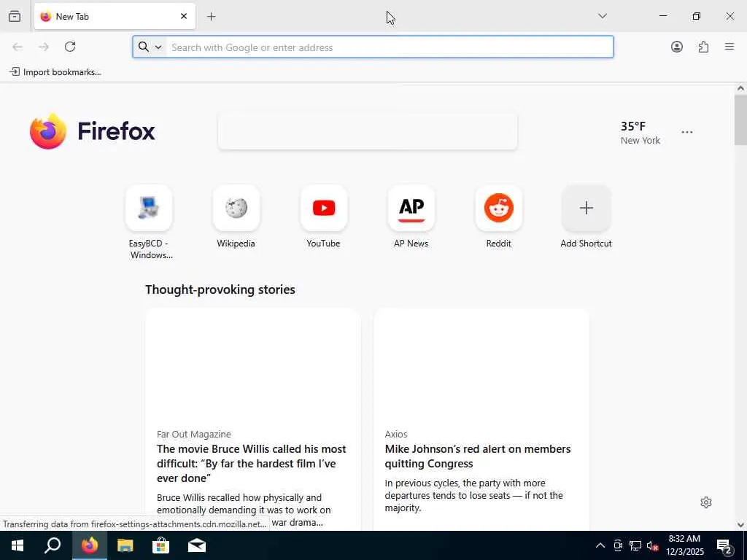This screenshot has width=747, height=560.
Task: Click Import bookmarks link
Action: (55, 72)
